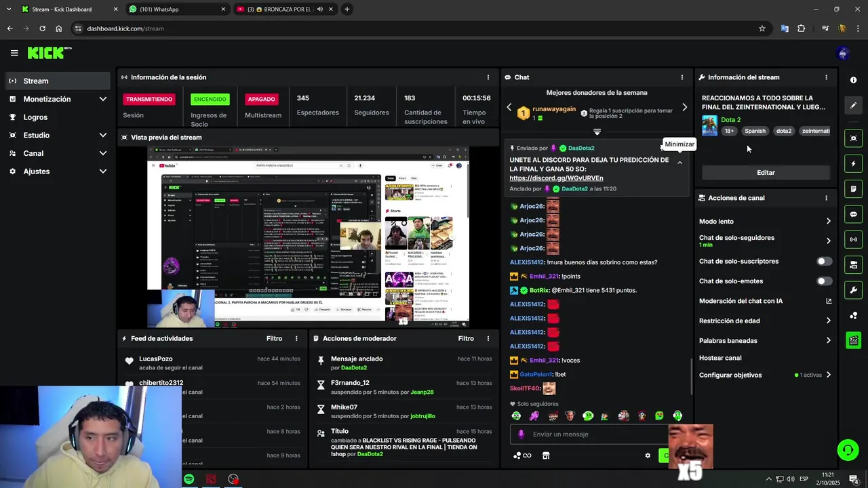Open the hamburger navigation menu
This screenshot has width=868, height=488.
click(14, 53)
